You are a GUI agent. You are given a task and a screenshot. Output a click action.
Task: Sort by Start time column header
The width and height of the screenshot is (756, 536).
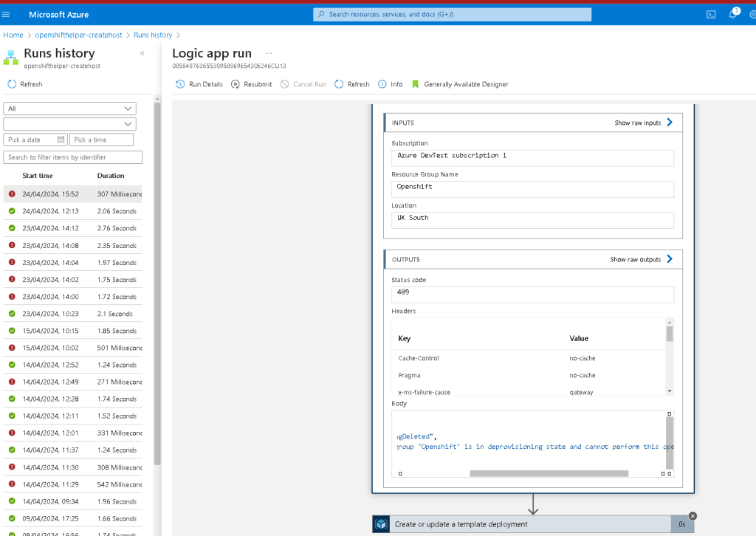pyautogui.click(x=38, y=176)
